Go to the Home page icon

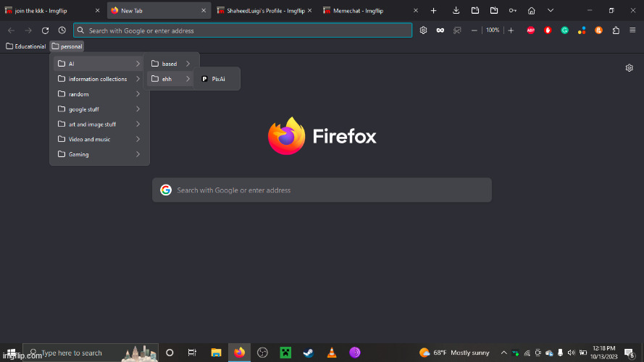tap(532, 11)
